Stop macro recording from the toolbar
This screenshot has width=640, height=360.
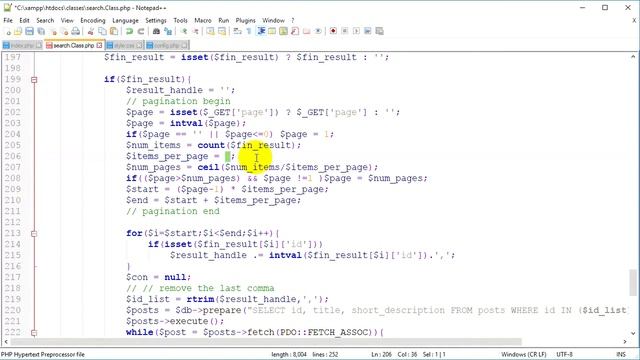click(x=344, y=31)
